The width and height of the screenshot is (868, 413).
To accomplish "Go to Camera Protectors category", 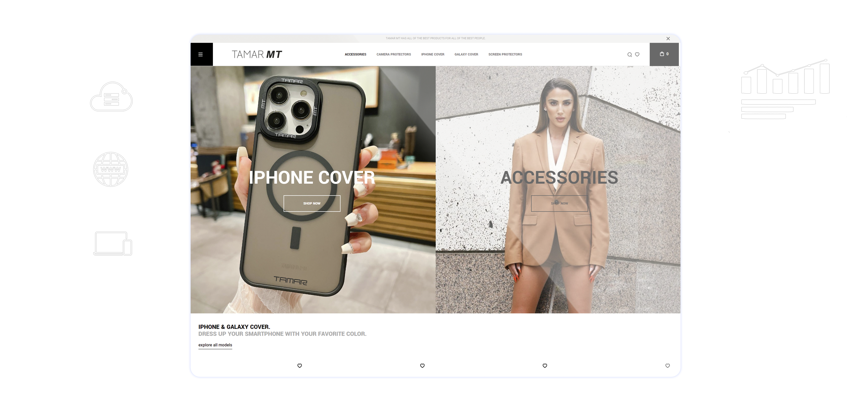I will (394, 54).
